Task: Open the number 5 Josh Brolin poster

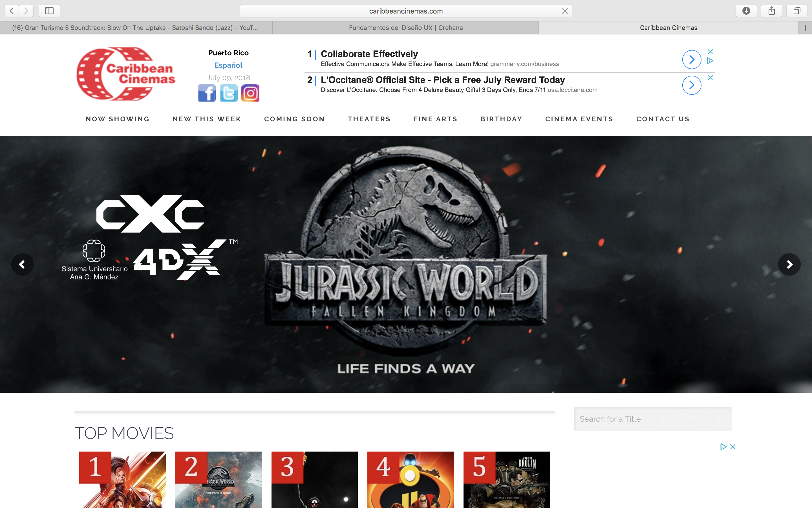Action: tap(507, 480)
